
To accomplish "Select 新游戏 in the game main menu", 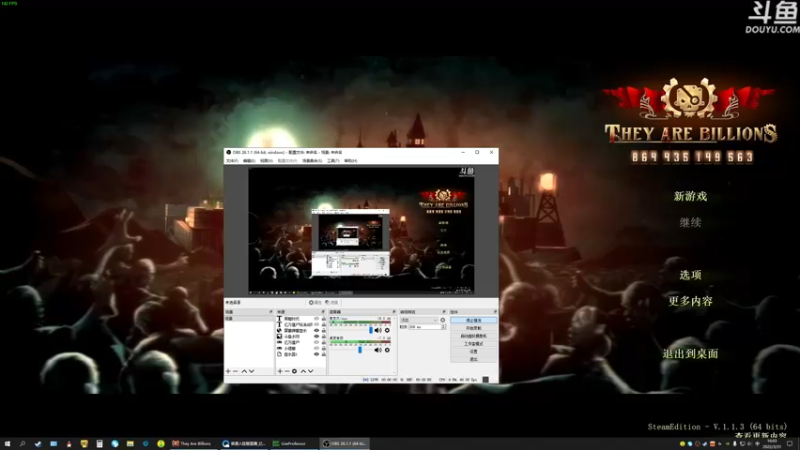I will pyautogui.click(x=690, y=196).
